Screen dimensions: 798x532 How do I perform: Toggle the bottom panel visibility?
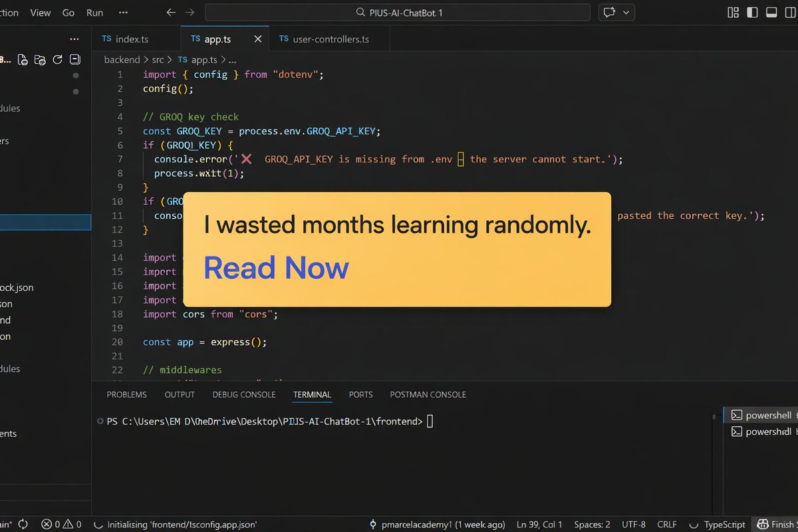[x=771, y=13]
